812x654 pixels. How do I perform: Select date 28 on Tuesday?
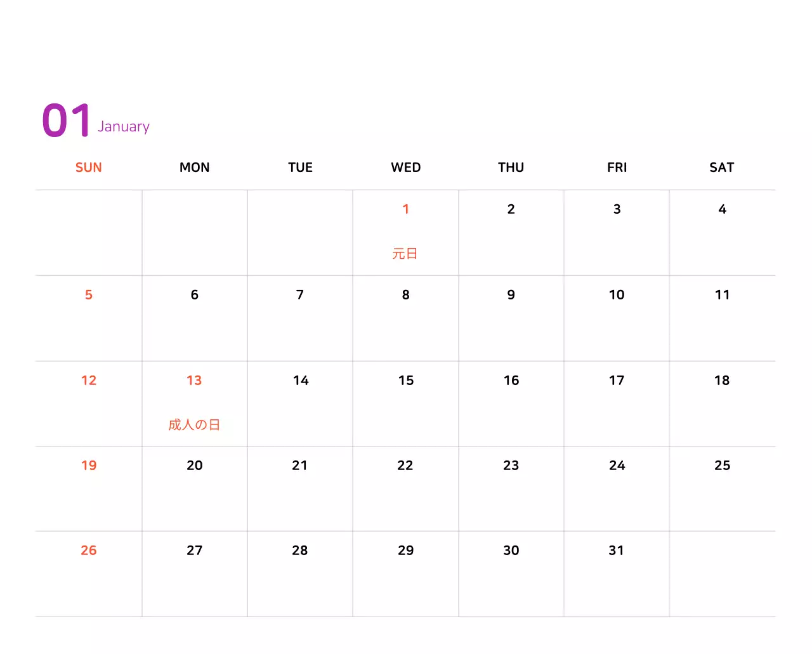click(300, 551)
